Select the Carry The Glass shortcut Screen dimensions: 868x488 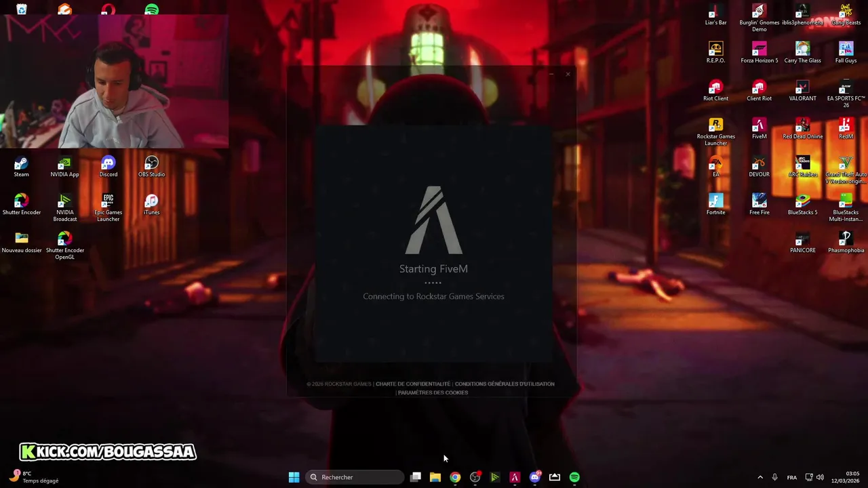pyautogui.click(x=802, y=52)
